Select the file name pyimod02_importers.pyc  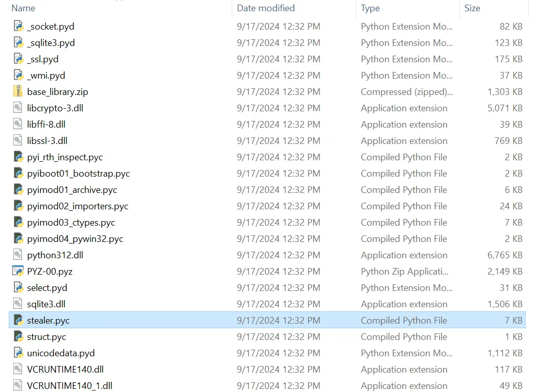(78, 206)
